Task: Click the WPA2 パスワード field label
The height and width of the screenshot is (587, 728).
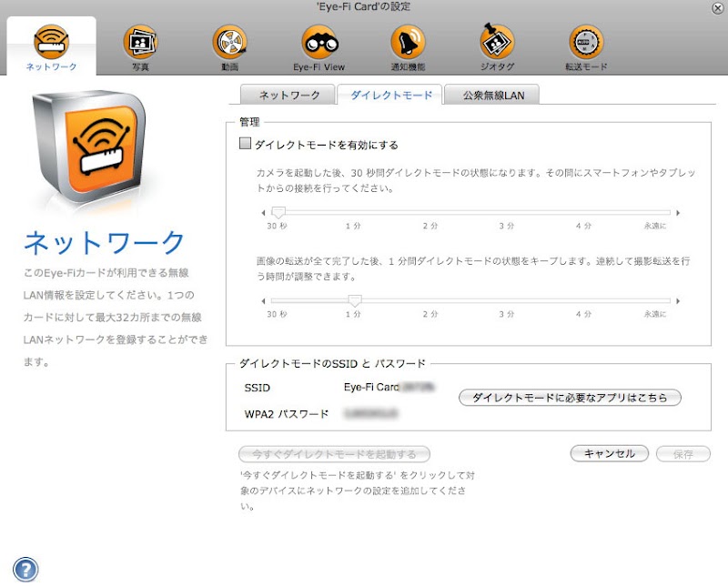Action: click(x=287, y=414)
